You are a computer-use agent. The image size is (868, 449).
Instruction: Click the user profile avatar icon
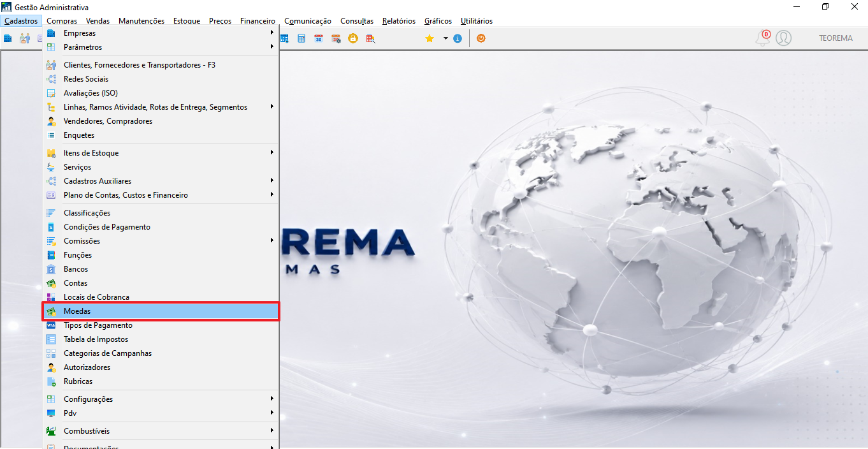[x=784, y=38]
